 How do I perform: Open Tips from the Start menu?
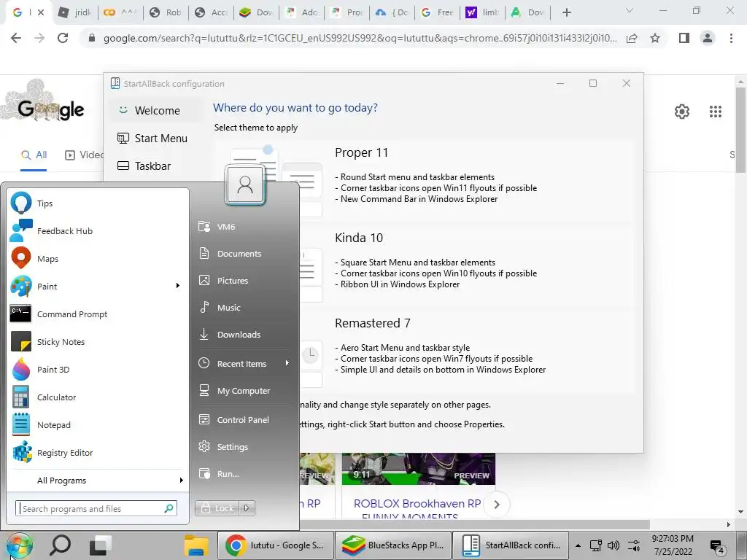point(98,203)
